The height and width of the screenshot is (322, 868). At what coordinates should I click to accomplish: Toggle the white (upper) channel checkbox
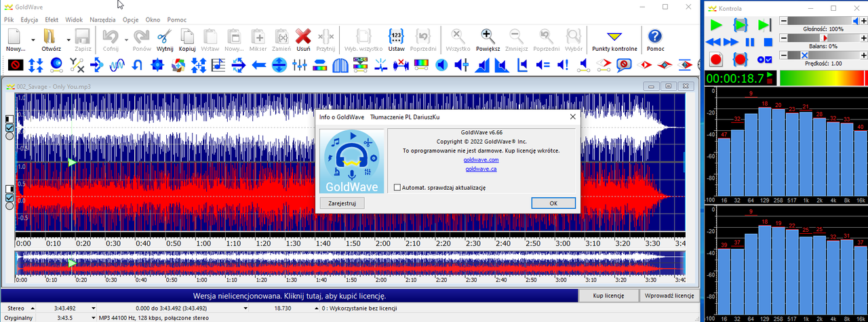tap(9, 127)
